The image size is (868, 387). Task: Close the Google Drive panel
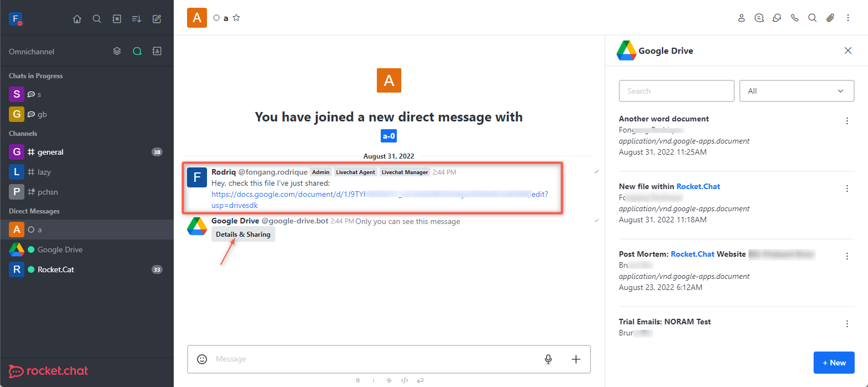[x=848, y=50]
